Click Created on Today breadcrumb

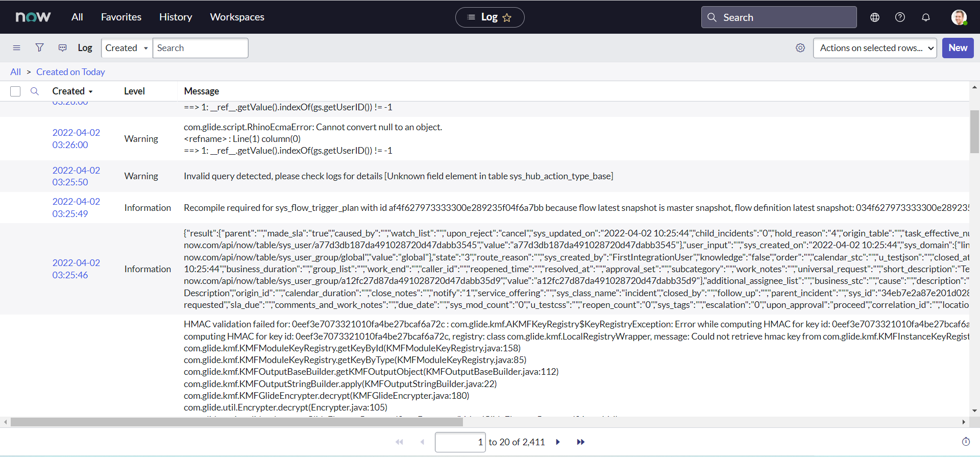[70, 72]
